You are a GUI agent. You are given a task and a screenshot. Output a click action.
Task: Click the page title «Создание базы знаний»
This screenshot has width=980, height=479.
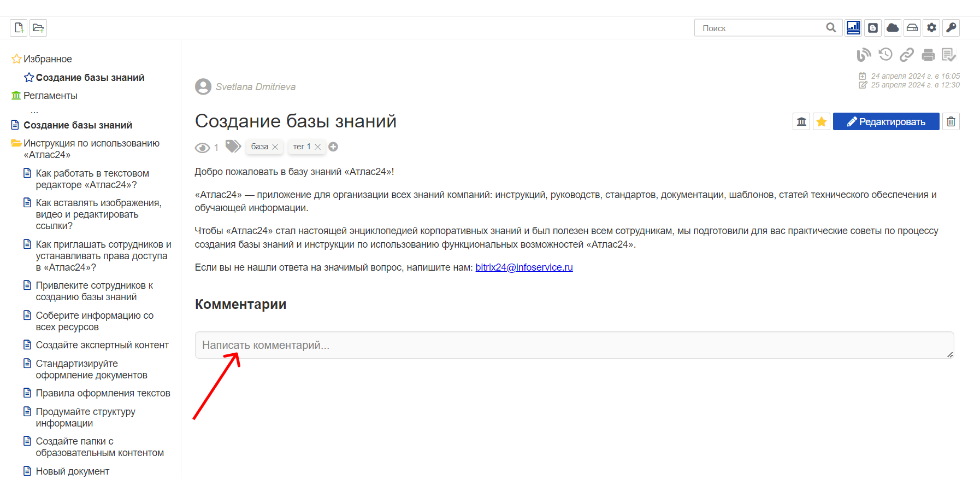pyautogui.click(x=296, y=121)
